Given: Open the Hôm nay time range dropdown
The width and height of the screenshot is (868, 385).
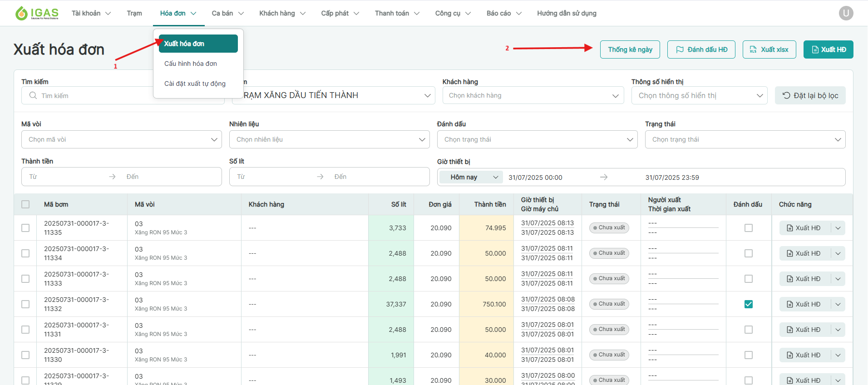Looking at the screenshot, I should coord(470,177).
